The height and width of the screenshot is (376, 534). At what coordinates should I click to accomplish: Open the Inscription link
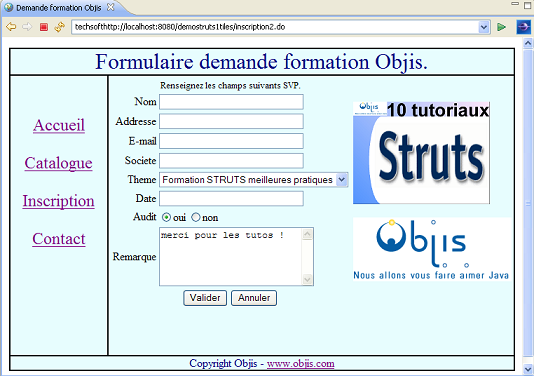tap(58, 201)
